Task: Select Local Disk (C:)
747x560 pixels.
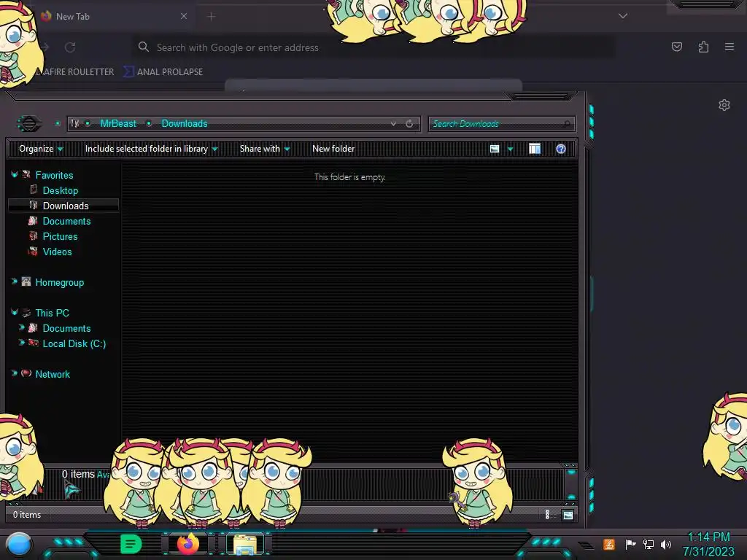Action: 74,343
